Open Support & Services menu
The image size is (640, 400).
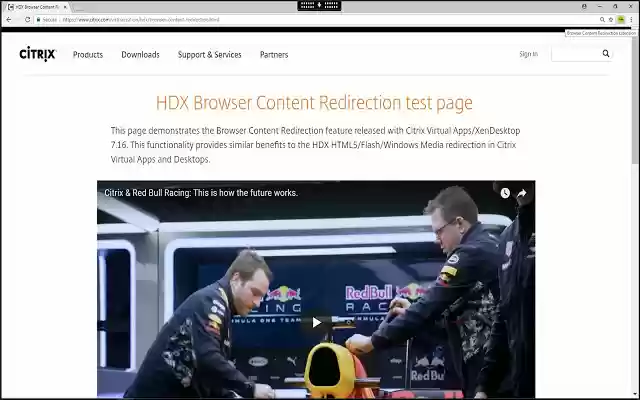click(x=209, y=55)
